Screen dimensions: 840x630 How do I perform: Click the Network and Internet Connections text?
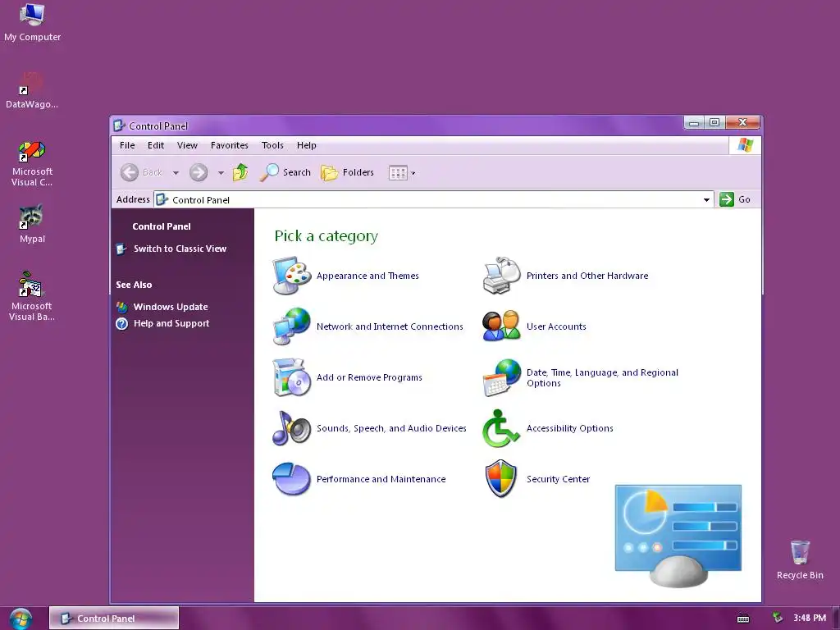point(390,326)
